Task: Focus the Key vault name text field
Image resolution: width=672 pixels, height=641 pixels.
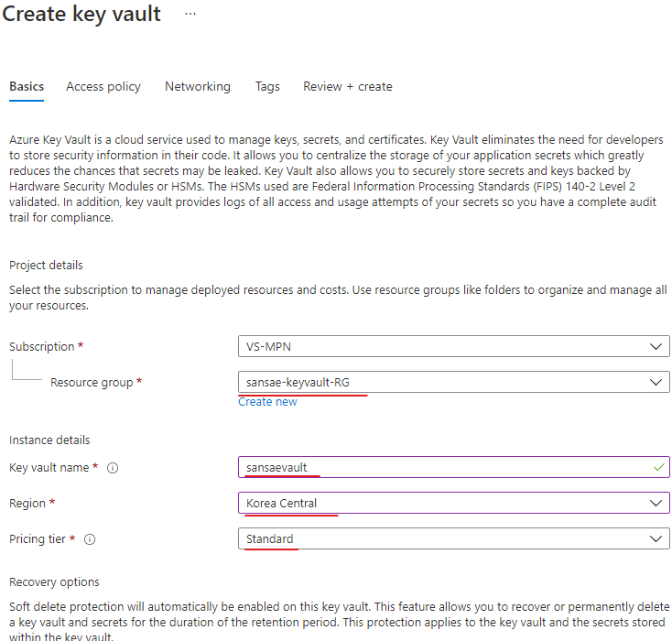Action: [439, 467]
